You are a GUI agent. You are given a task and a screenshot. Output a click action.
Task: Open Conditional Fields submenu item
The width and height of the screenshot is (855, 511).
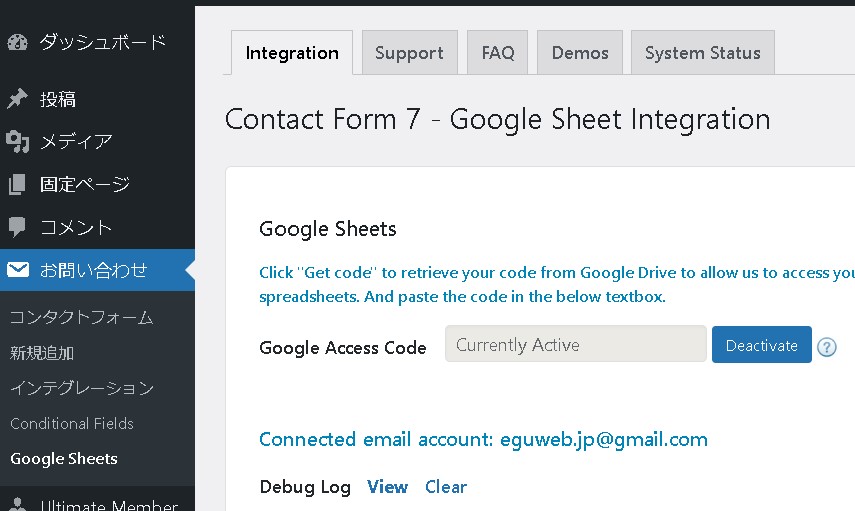(72, 423)
